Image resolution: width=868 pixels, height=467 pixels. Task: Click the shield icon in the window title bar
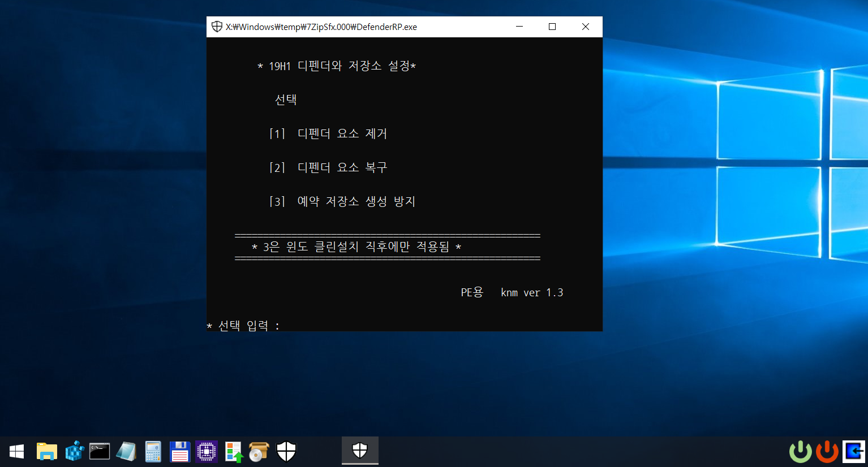(x=217, y=27)
